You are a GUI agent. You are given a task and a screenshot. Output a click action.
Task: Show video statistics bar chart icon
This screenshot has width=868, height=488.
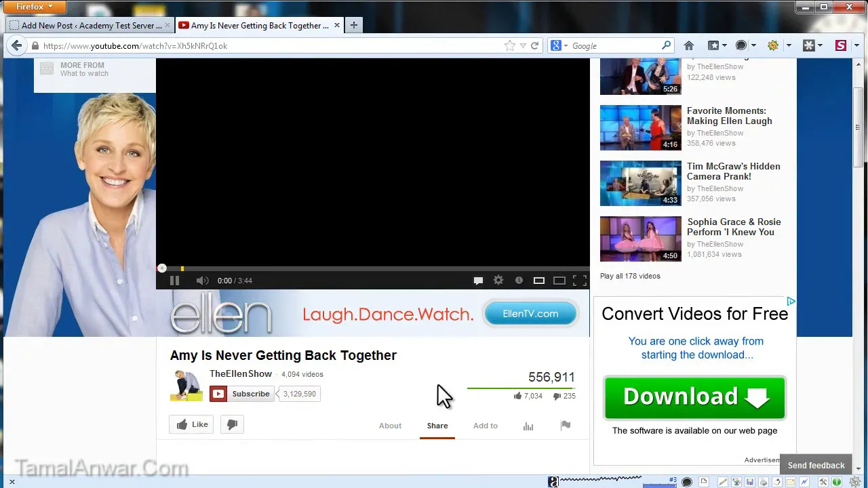click(528, 426)
